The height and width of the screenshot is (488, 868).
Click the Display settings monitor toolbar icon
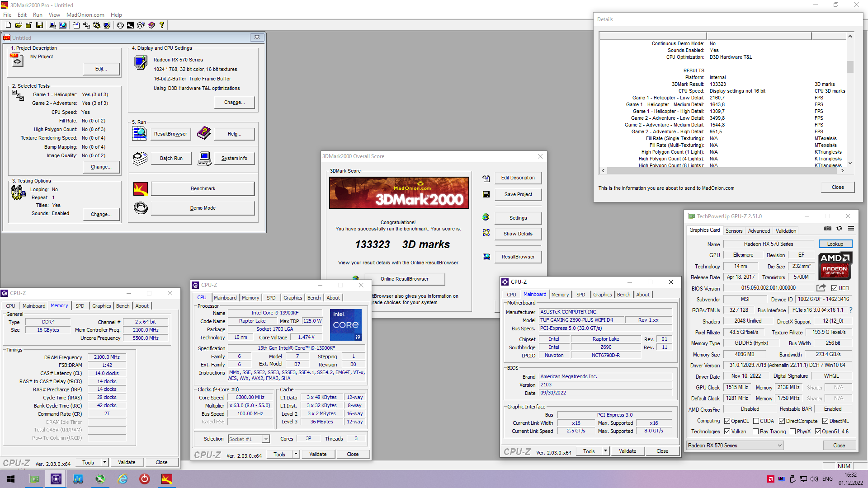107,25
